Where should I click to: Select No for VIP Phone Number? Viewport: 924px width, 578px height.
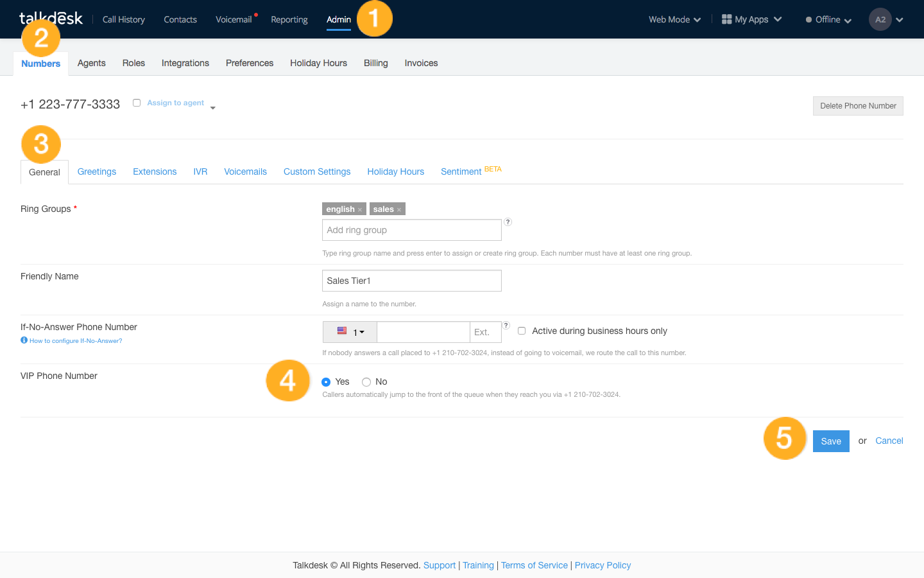pyautogui.click(x=366, y=382)
